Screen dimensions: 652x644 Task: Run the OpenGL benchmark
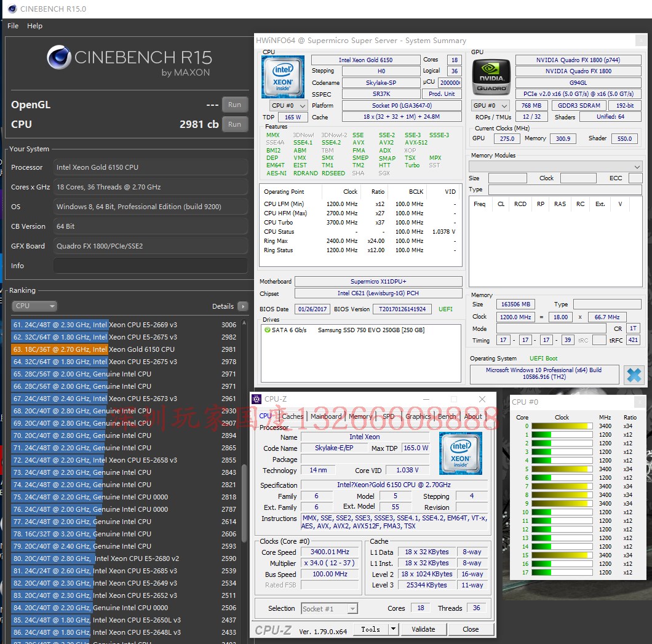(x=234, y=105)
